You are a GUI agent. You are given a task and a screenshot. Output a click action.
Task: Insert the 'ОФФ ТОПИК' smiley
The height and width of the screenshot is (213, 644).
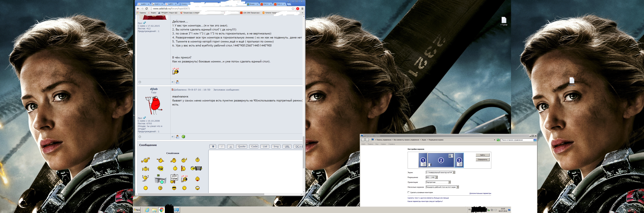174,178
